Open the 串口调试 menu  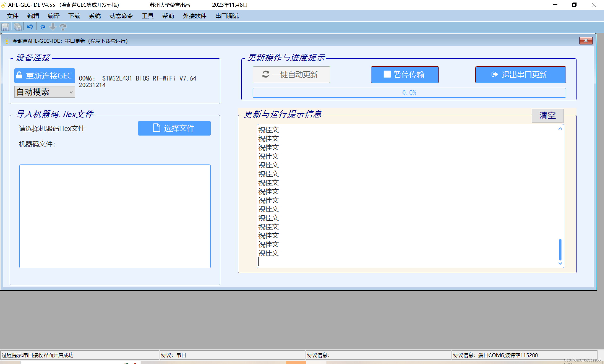(x=227, y=16)
